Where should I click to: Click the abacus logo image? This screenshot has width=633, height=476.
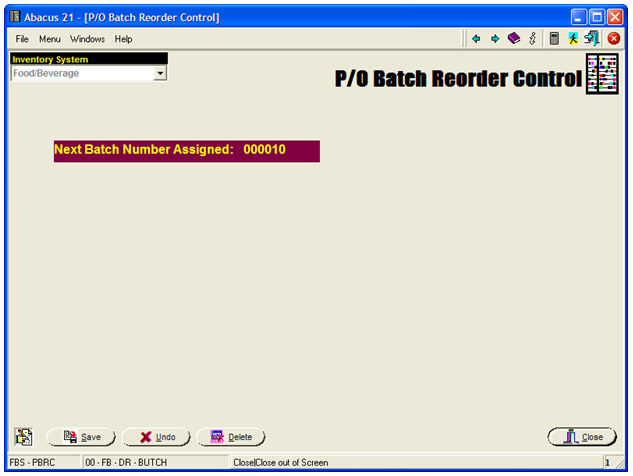(601, 75)
